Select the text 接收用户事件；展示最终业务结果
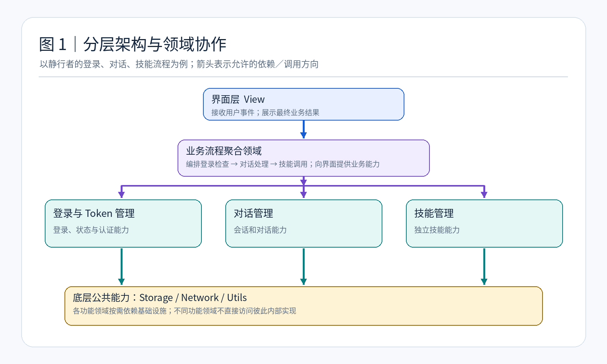Image resolution: width=607 pixels, height=364 pixels. pyautogui.click(x=265, y=113)
